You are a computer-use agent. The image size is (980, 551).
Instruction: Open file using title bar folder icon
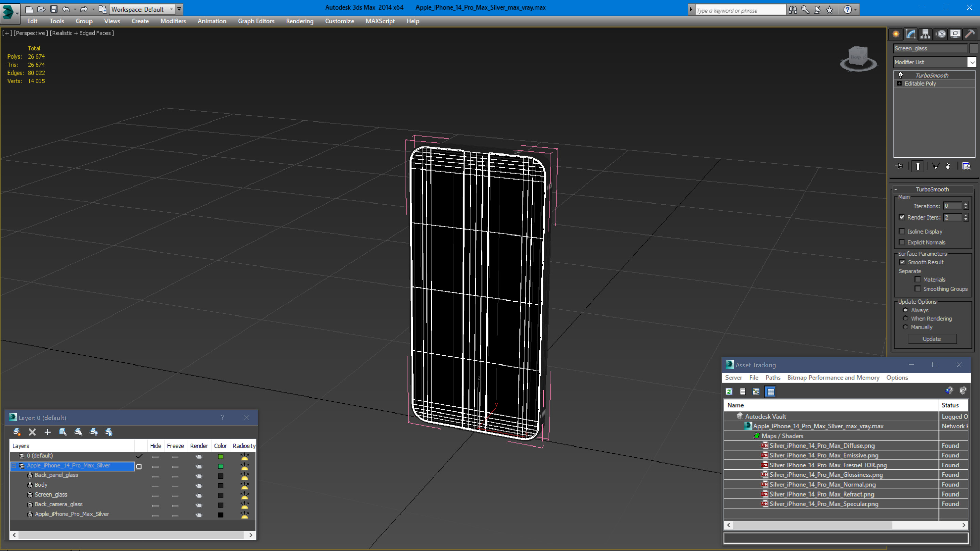click(x=42, y=9)
